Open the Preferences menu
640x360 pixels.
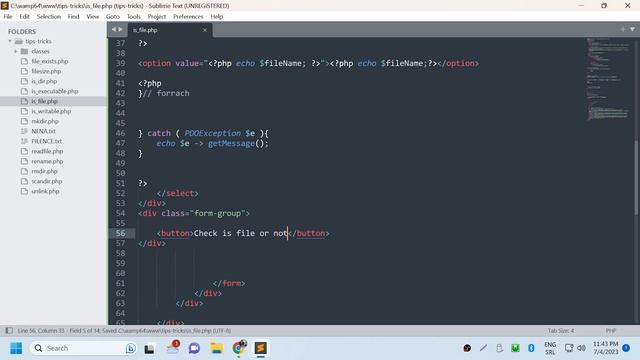[x=188, y=17]
